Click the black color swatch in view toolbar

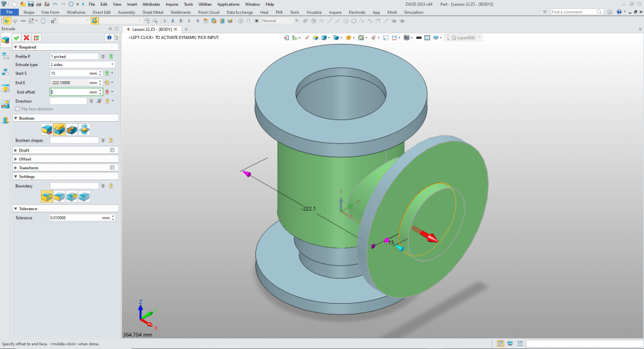click(418, 38)
